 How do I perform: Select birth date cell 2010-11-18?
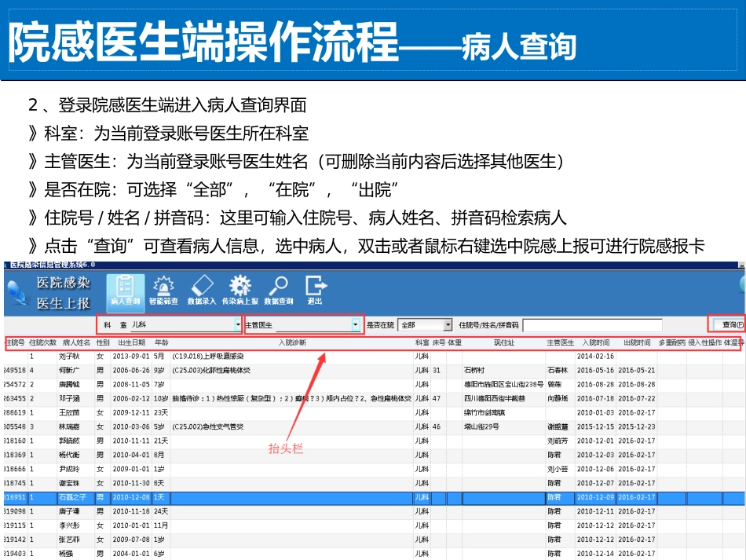pyautogui.click(x=131, y=511)
